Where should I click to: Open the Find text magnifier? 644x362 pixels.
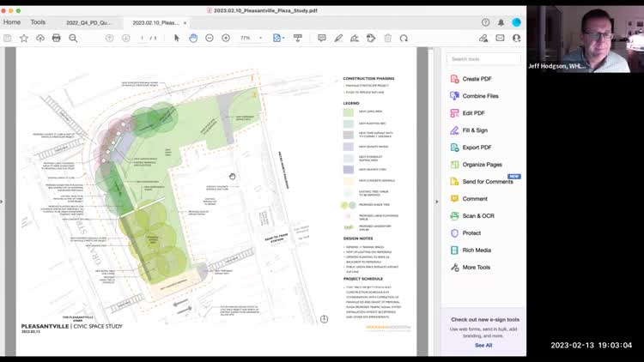73,38
